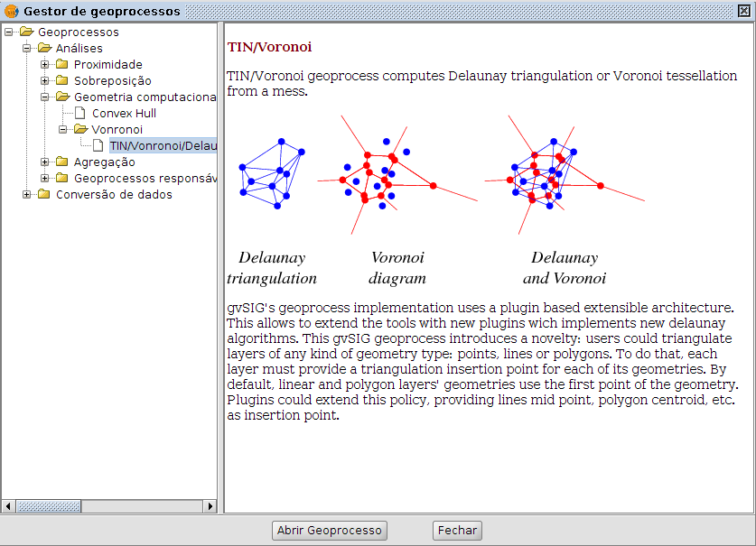
Task: Click the Conversão de dados folder icon
Action: click(x=44, y=195)
